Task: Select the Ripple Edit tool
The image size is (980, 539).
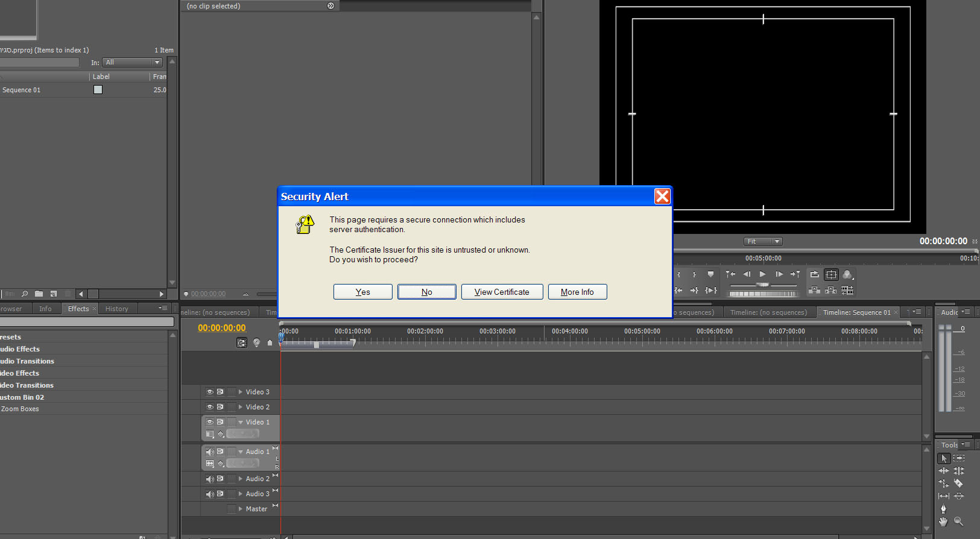Action: click(x=944, y=471)
